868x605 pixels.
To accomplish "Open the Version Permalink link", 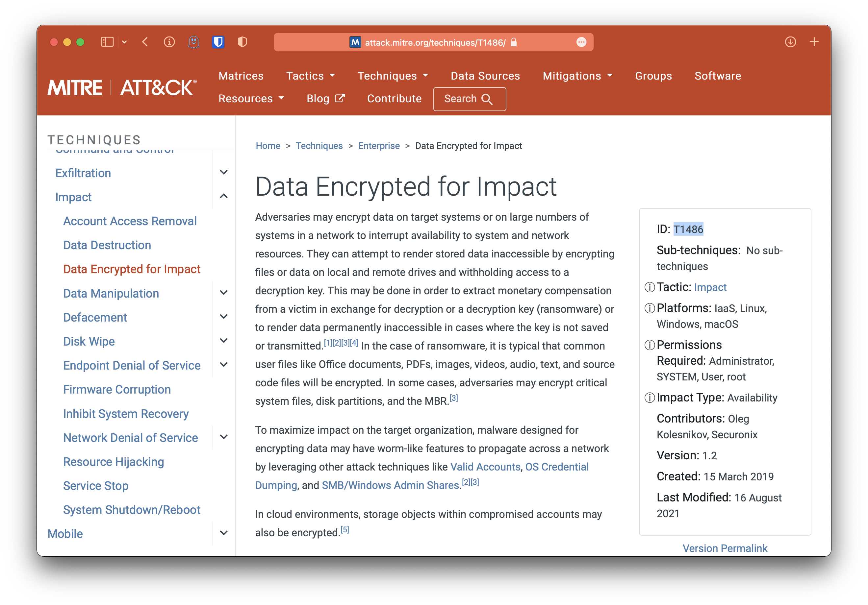I will tap(725, 548).
